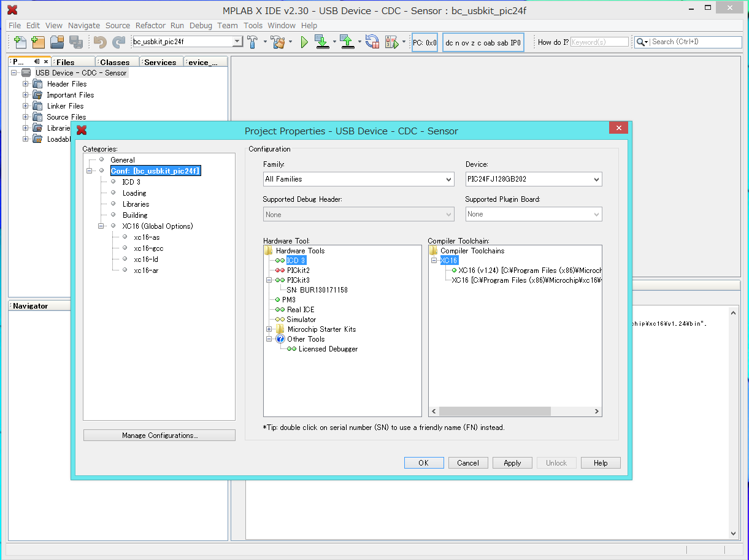Select PICkit3 in the Hardware Tool list

tap(298, 280)
